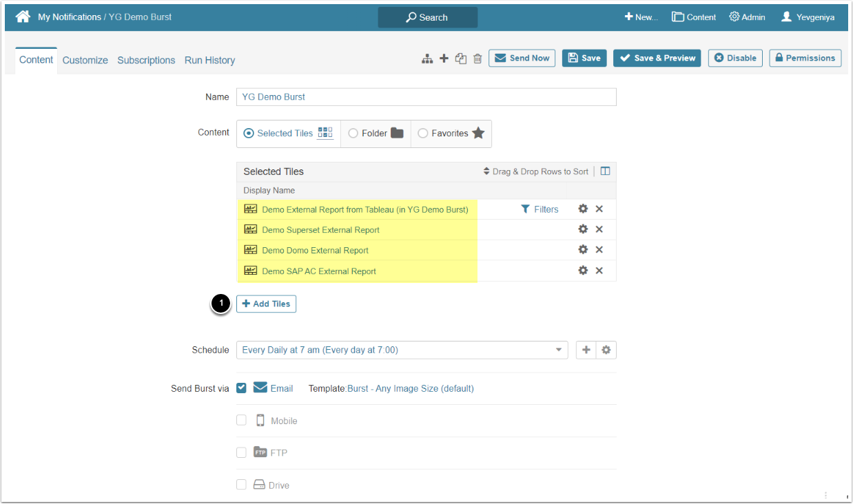Open settings gear for Demo Domo External Report
This screenshot has height=504, width=853.
pos(583,250)
